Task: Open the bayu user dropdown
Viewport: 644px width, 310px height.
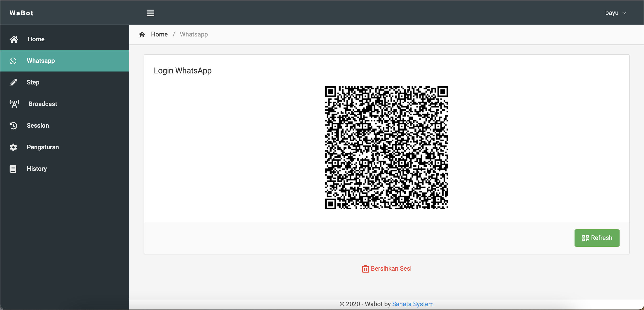Action: (611, 13)
